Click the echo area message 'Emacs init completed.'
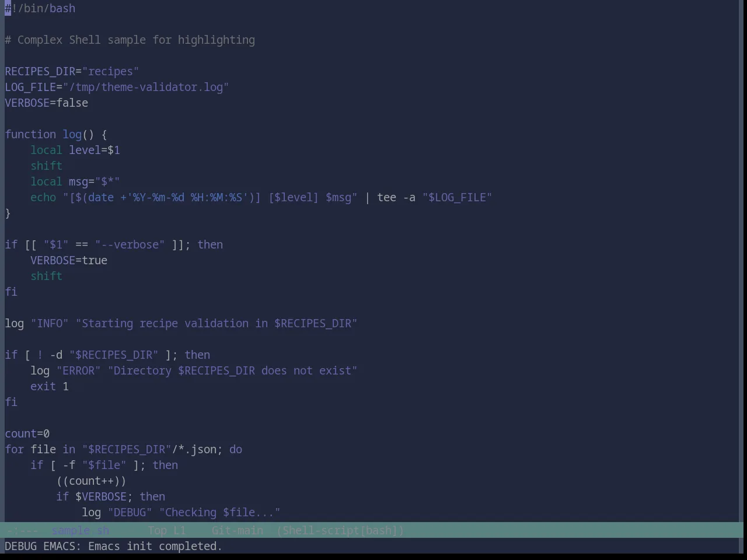 pyautogui.click(x=155, y=547)
